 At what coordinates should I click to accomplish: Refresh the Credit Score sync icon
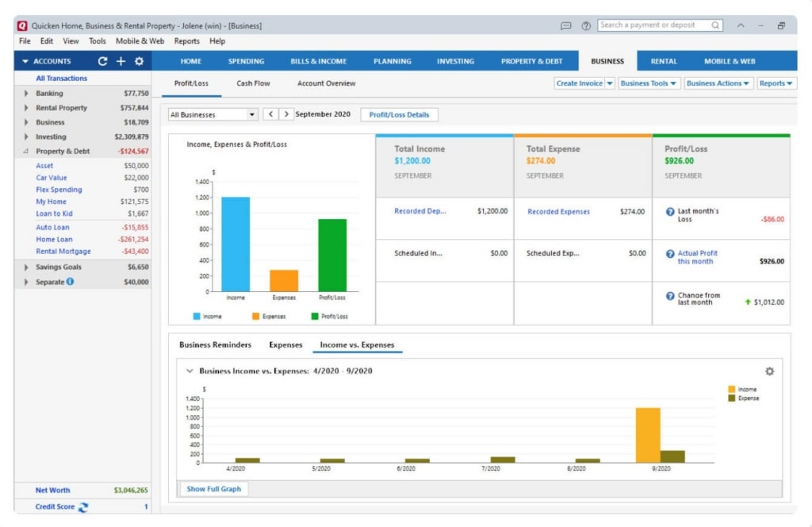pos(82,507)
